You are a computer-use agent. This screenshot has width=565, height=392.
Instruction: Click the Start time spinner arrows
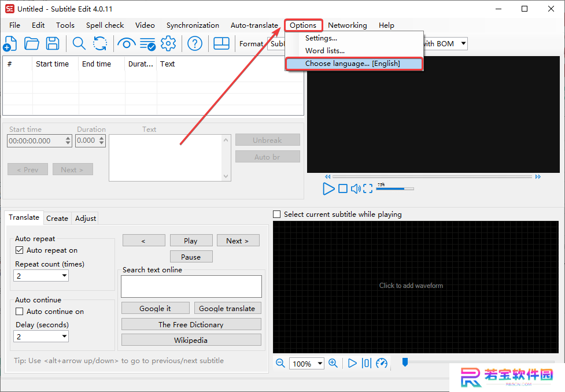68,140
